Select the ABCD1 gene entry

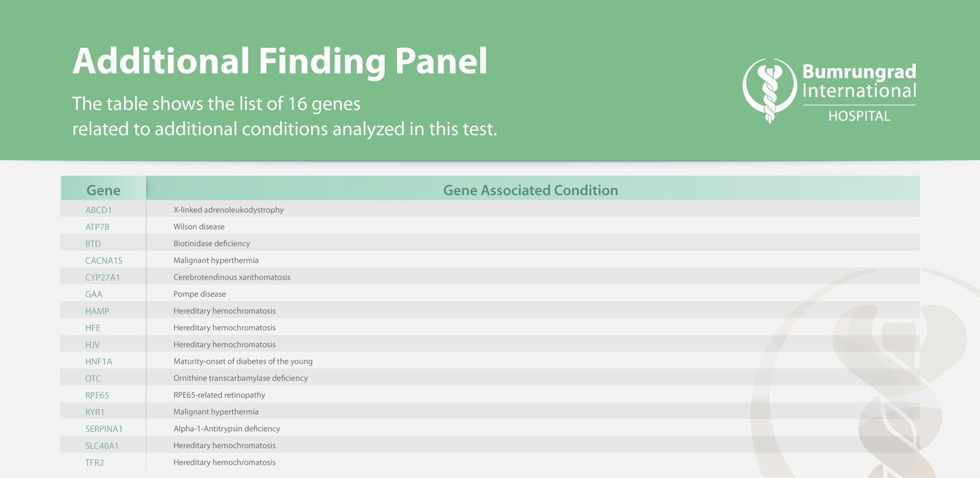(x=99, y=210)
